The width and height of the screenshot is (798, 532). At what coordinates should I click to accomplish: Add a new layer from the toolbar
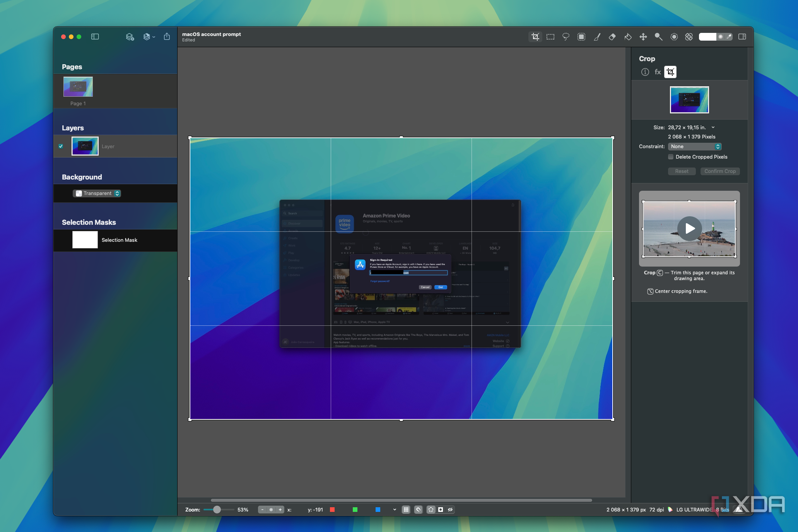click(x=130, y=37)
